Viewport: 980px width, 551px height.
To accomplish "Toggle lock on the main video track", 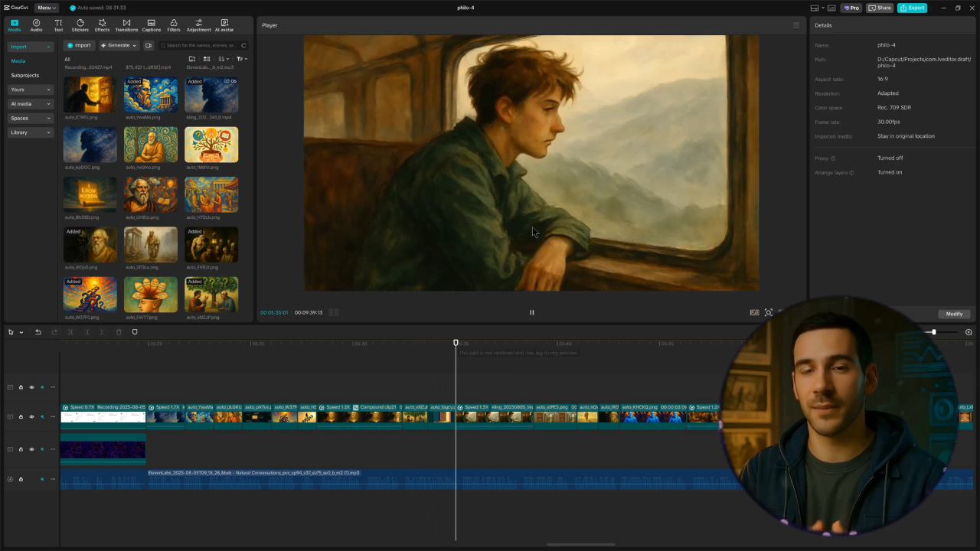I will (x=21, y=417).
